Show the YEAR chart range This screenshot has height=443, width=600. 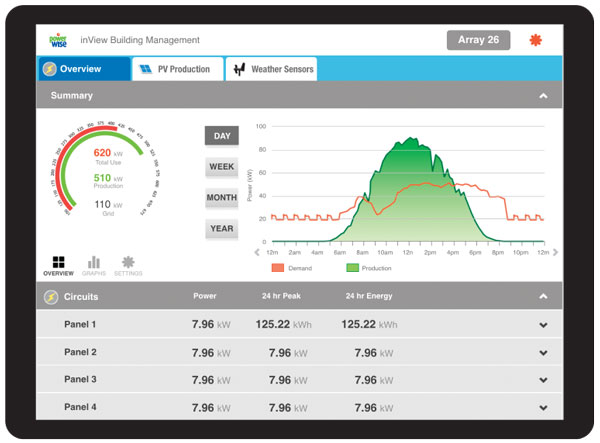[222, 229]
